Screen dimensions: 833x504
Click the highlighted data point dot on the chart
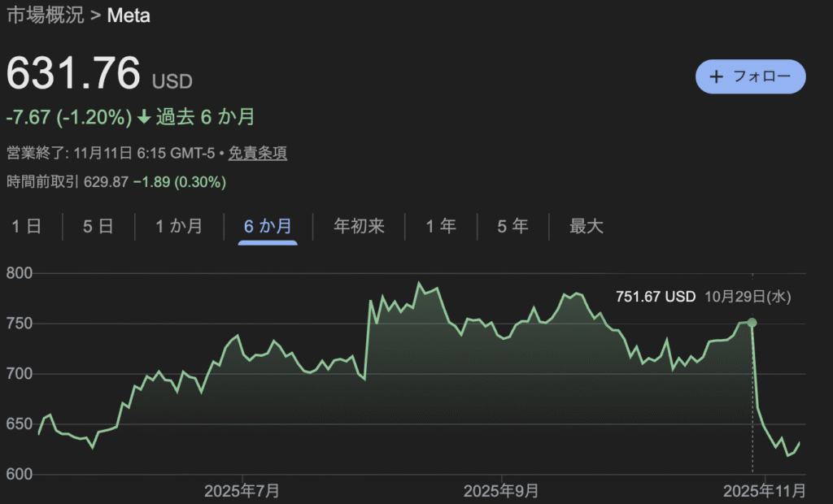[752, 323]
